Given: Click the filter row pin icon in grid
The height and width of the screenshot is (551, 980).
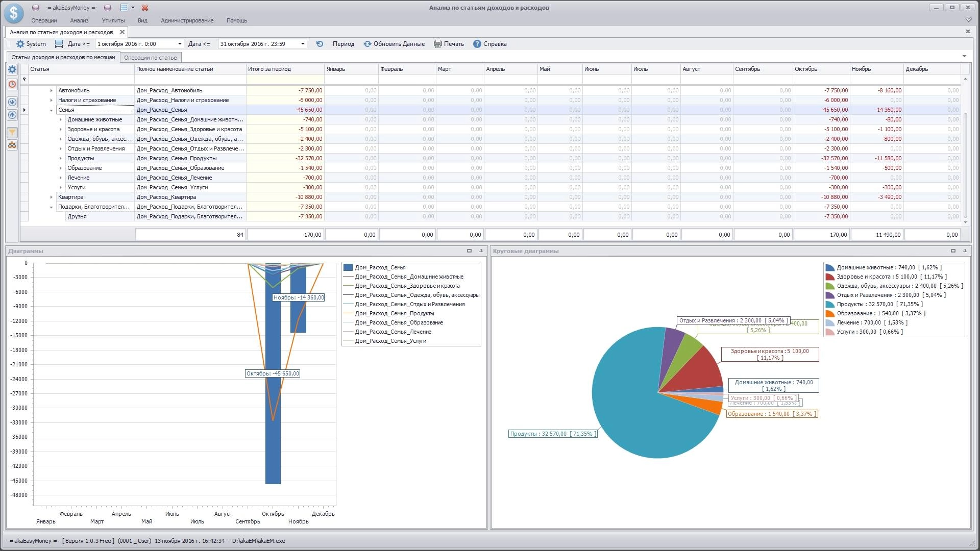Looking at the screenshot, I should pos(24,80).
